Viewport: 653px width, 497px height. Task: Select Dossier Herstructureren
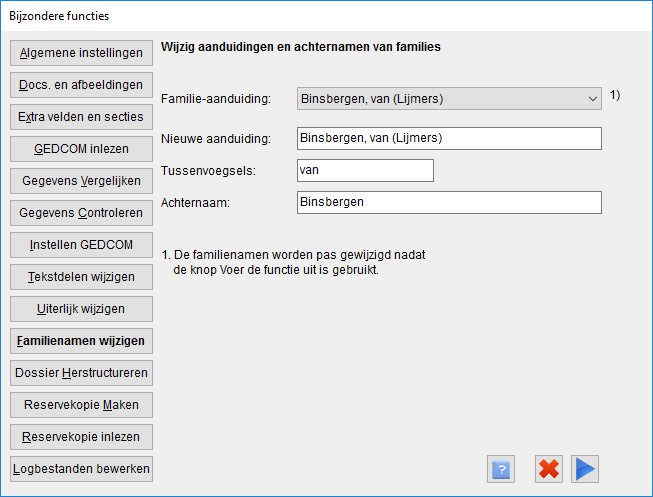(x=81, y=373)
